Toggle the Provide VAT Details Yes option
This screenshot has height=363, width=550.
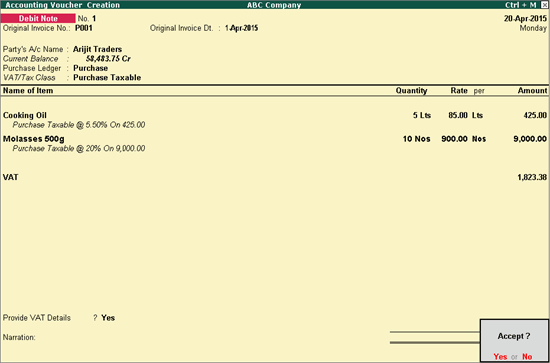[x=108, y=318]
